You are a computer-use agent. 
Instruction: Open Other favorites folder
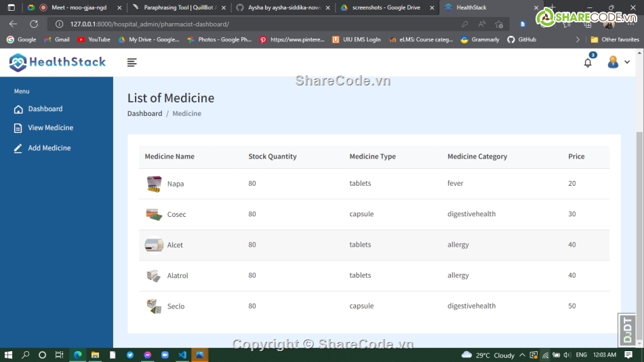(x=614, y=39)
